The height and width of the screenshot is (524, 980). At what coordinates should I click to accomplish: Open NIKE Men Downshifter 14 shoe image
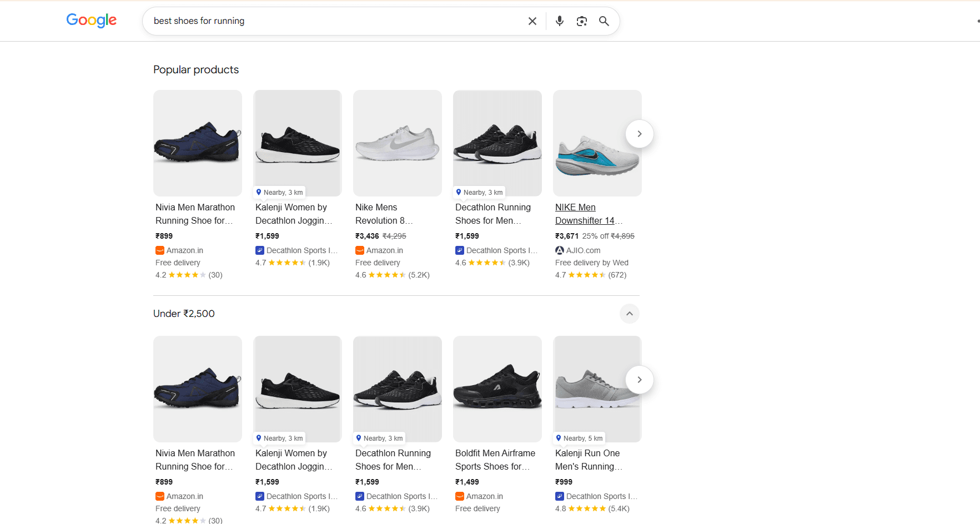point(597,143)
